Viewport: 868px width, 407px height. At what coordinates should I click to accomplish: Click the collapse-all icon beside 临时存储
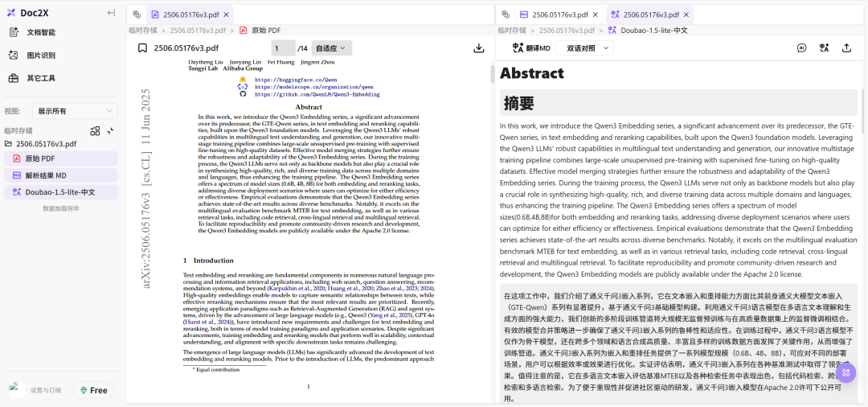click(x=111, y=130)
